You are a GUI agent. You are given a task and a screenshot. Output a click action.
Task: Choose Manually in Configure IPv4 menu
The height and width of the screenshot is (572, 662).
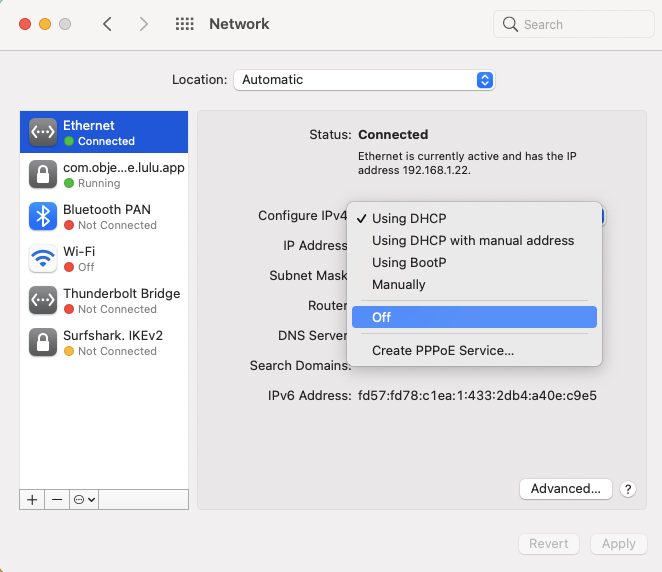(x=474, y=285)
